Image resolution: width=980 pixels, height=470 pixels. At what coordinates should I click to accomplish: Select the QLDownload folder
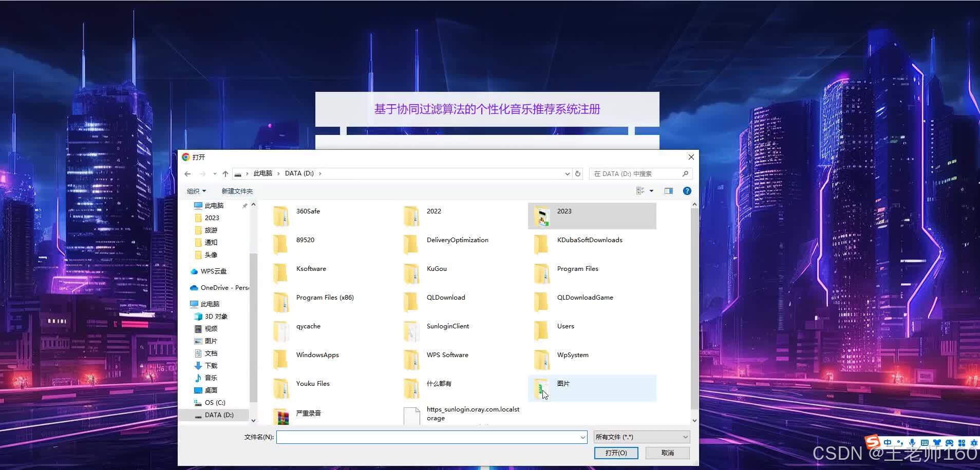pos(462,302)
